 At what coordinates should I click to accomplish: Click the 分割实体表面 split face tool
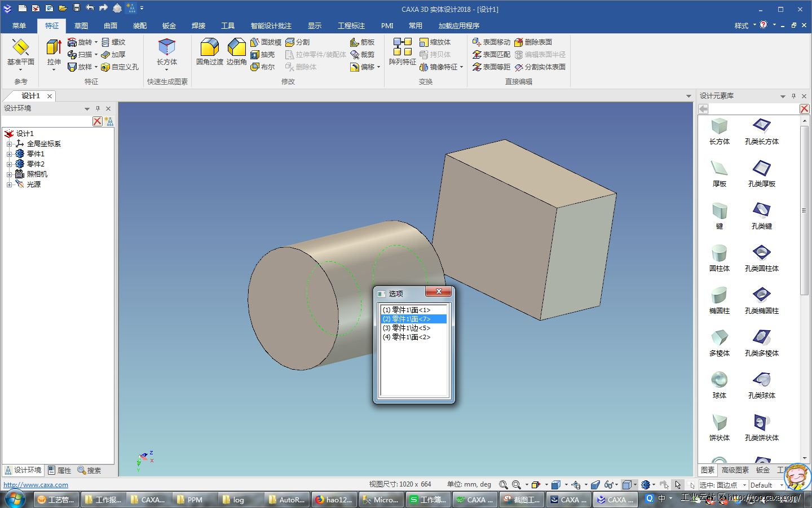point(540,67)
